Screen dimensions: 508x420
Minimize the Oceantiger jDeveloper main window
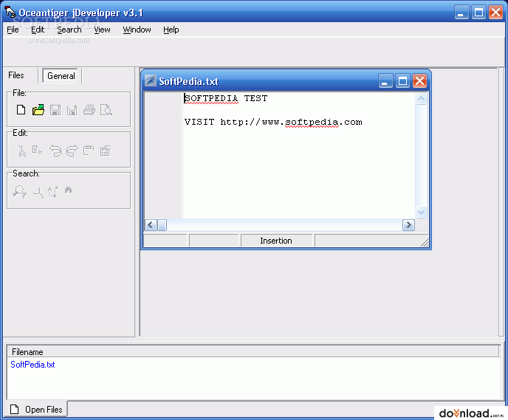461,13
